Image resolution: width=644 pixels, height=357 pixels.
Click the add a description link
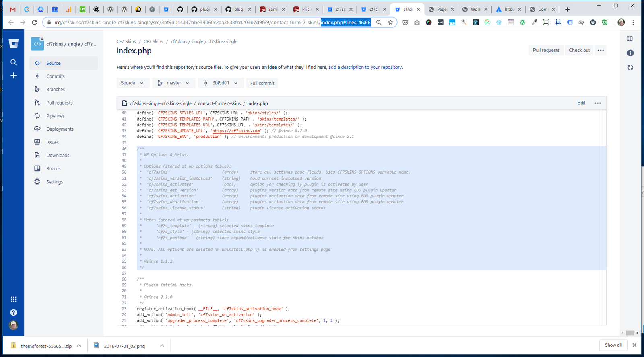[365, 67]
